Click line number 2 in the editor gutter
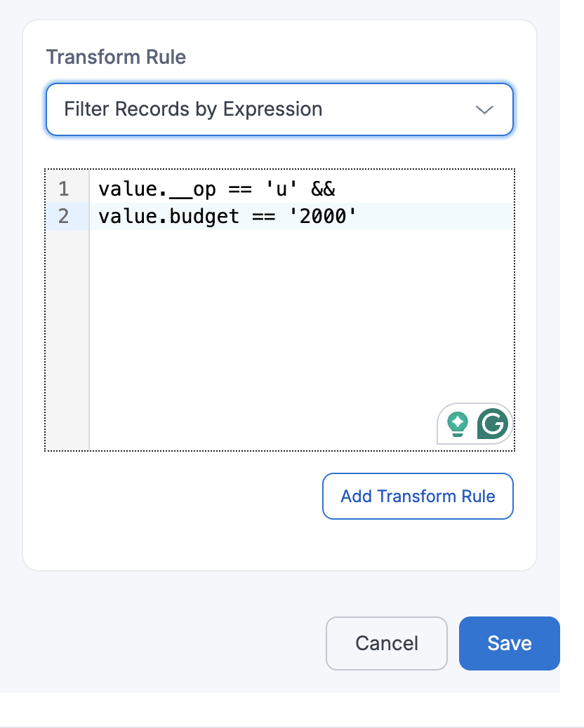The image size is (584, 728). (x=64, y=217)
